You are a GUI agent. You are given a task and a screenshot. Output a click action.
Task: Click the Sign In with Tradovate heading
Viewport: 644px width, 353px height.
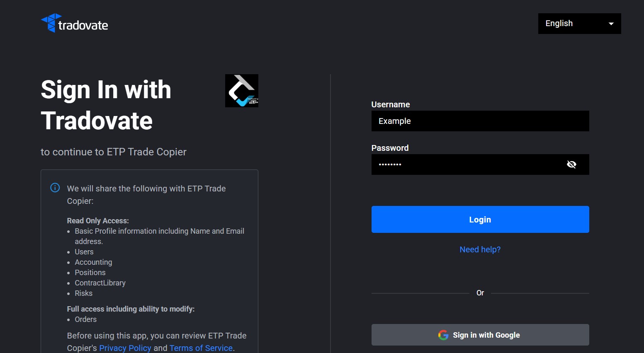point(106,105)
